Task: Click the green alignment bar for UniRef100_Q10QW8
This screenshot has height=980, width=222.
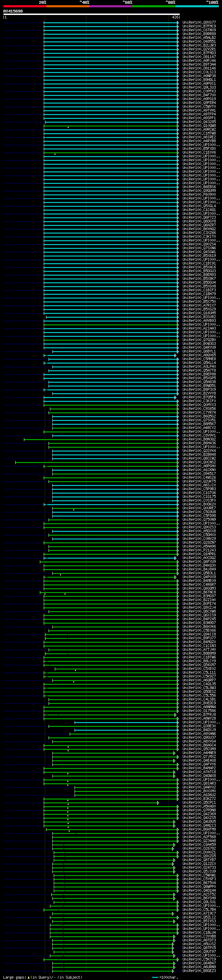Action: [112, 125]
